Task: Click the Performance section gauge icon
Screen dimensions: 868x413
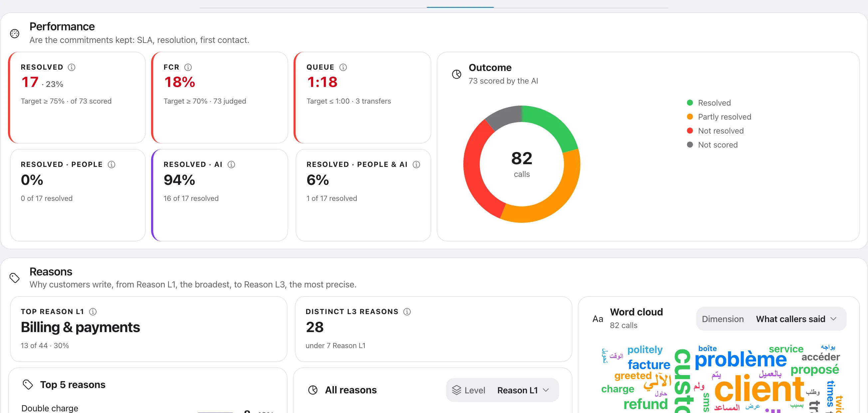Action: tap(15, 33)
